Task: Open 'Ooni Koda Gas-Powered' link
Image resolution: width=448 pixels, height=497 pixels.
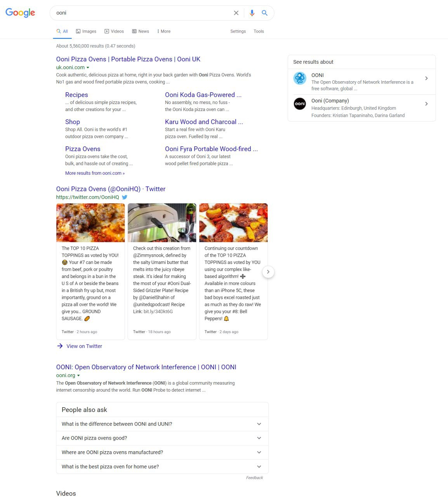Action: point(203,95)
